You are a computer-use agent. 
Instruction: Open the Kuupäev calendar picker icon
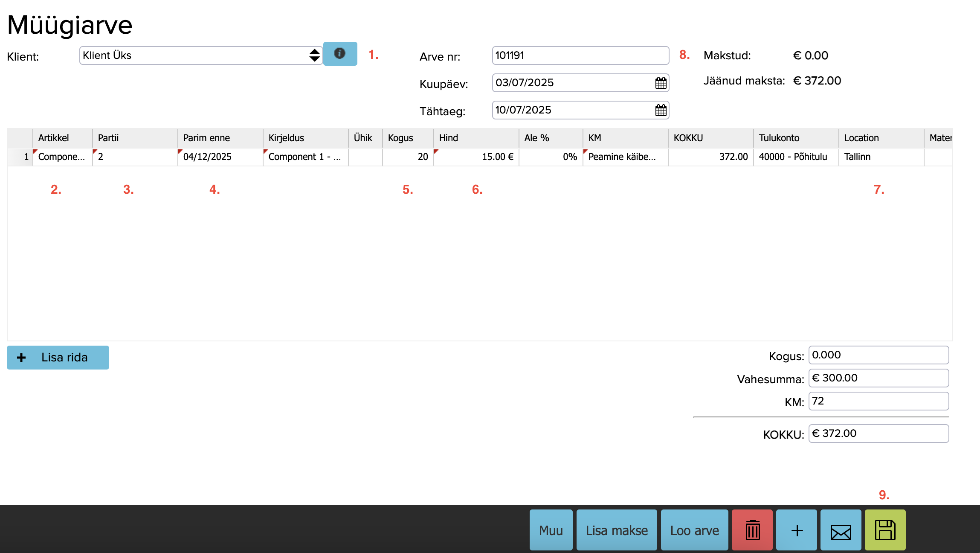coord(661,83)
